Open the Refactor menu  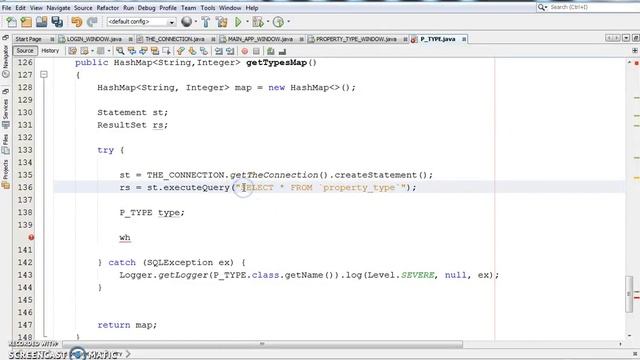point(108,8)
